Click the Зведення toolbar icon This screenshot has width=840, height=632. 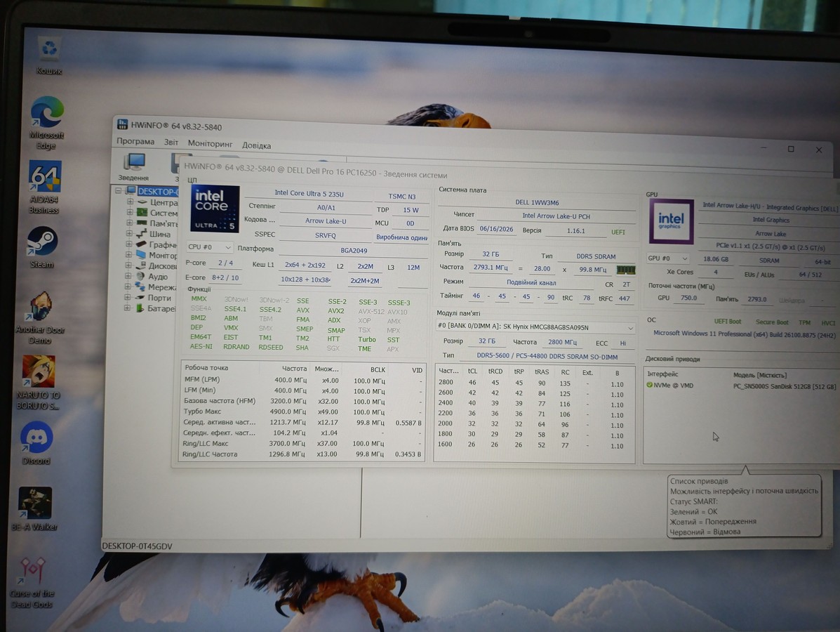pyautogui.click(x=134, y=166)
